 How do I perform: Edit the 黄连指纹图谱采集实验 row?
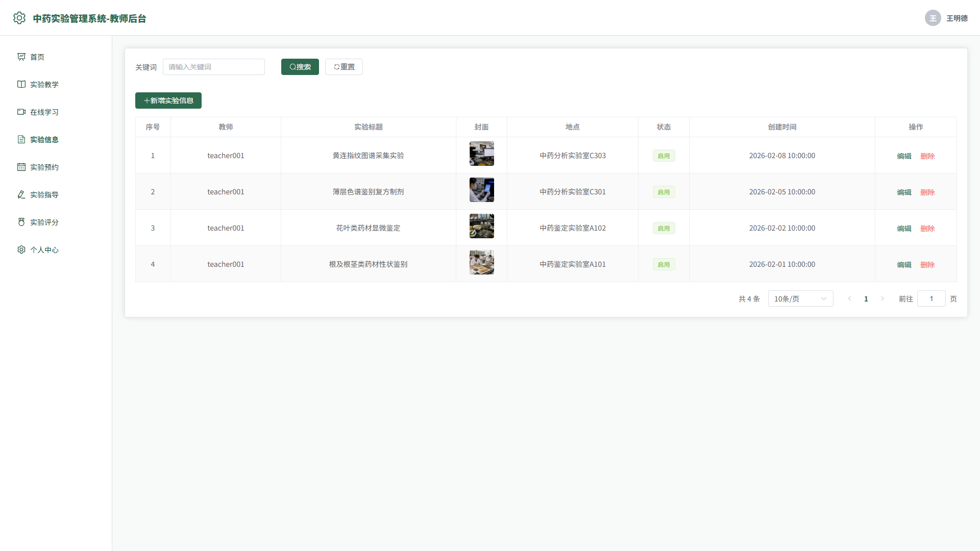pyautogui.click(x=904, y=156)
